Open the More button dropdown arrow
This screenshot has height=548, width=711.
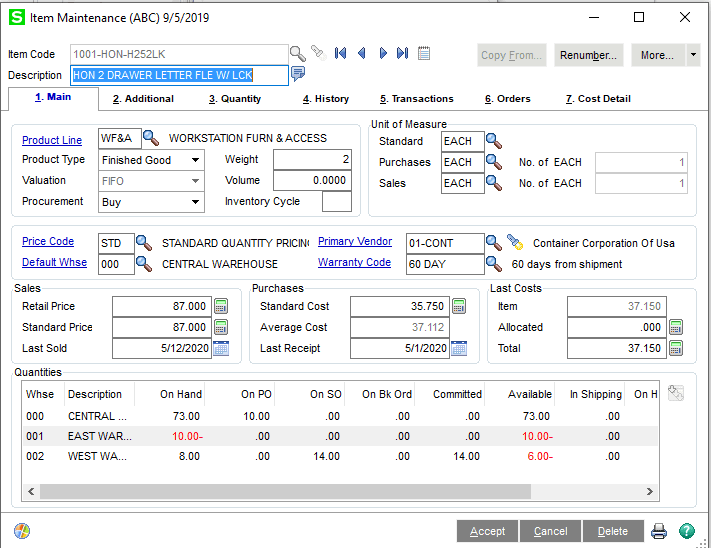(x=693, y=55)
